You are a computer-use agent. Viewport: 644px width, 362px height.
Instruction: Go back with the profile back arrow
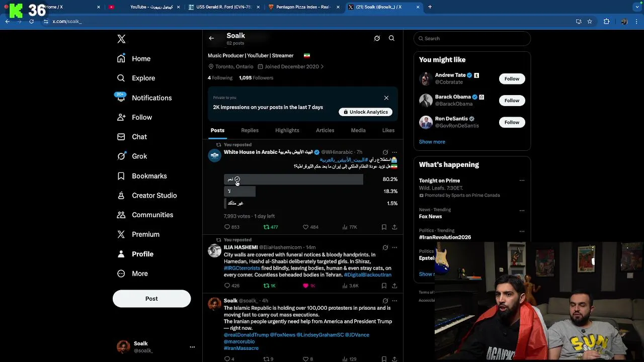tap(211, 38)
